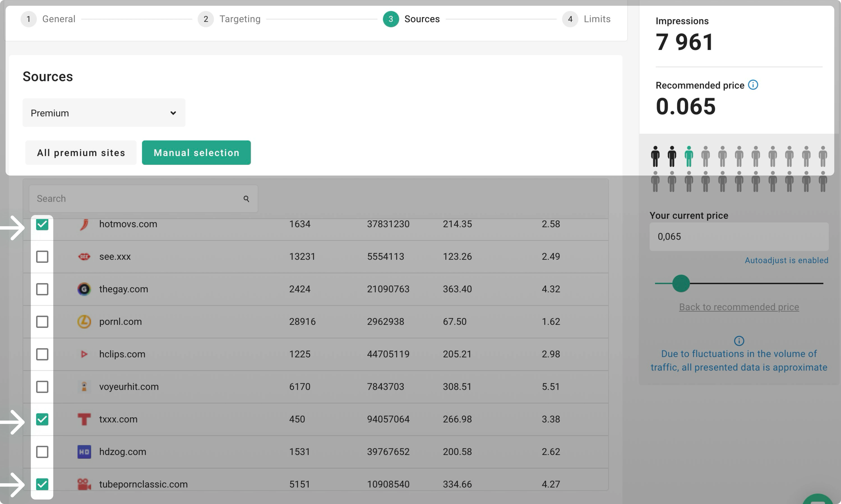Click Back to recommended price link
Screen dimensions: 841x504
739,307
